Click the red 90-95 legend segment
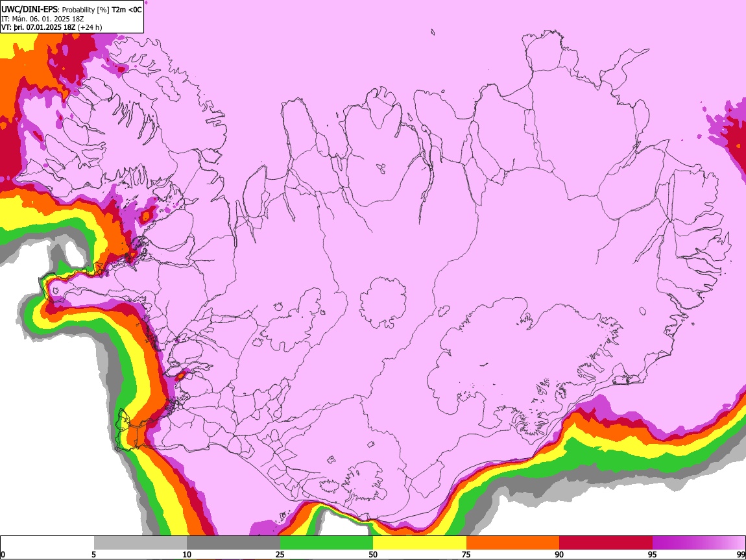 point(606,543)
